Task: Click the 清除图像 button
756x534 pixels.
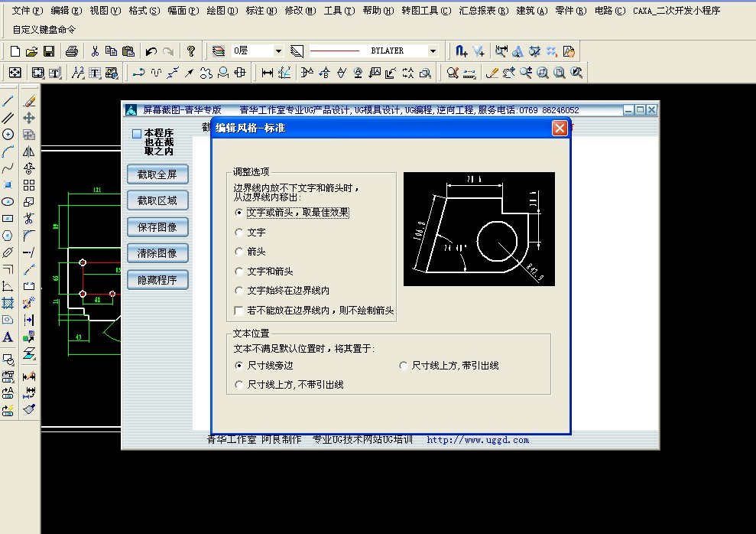Action: pos(157,253)
